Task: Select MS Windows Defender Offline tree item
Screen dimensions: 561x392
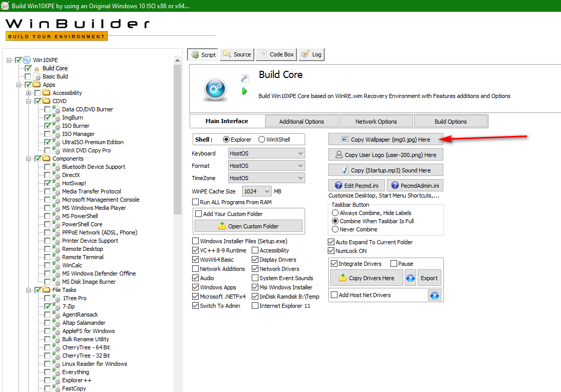Action: (99, 273)
